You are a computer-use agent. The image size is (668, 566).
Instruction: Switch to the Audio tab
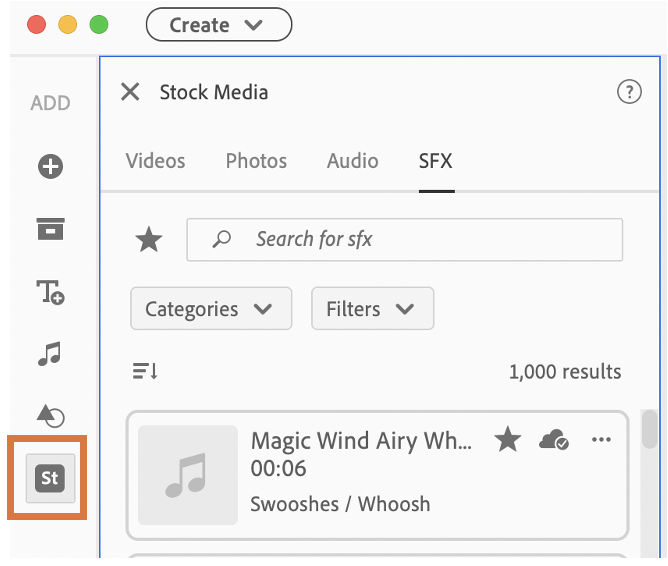click(x=352, y=161)
